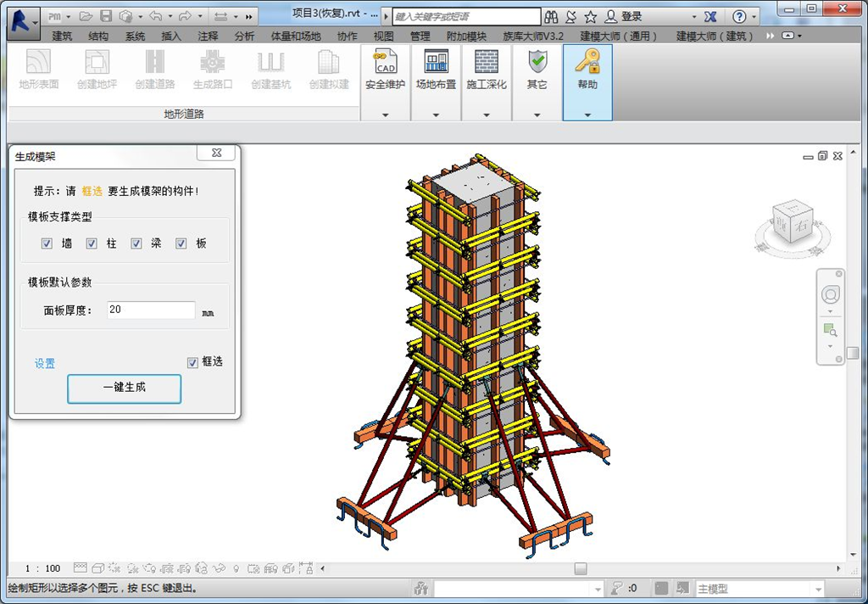
Task: Expand the Help icon dropdown arrow
Action: point(754,17)
